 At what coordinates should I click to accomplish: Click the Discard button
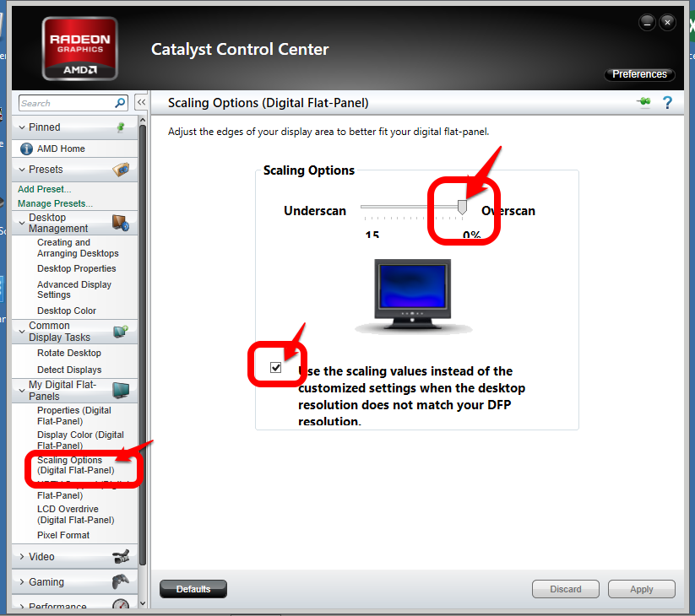point(566,589)
